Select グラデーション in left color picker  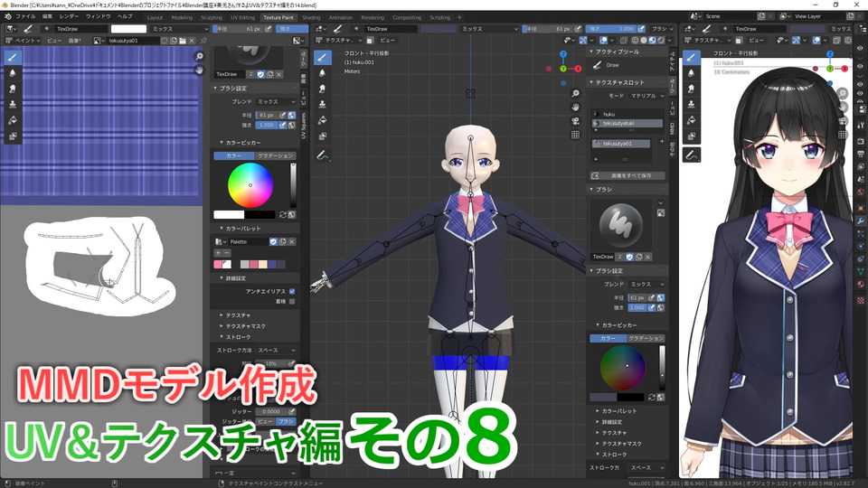[x=275, y=156]
